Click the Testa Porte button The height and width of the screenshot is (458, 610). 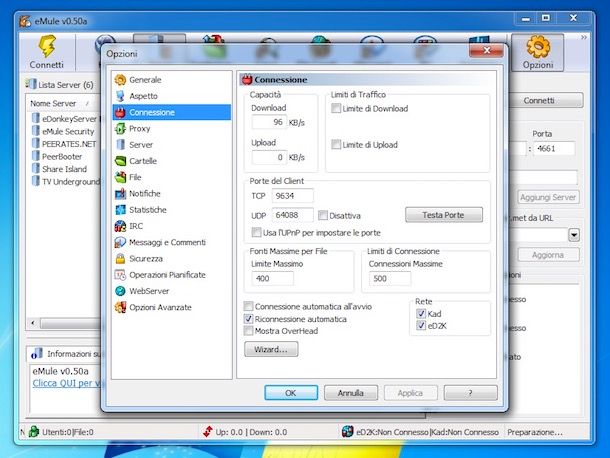coord(444,215)
